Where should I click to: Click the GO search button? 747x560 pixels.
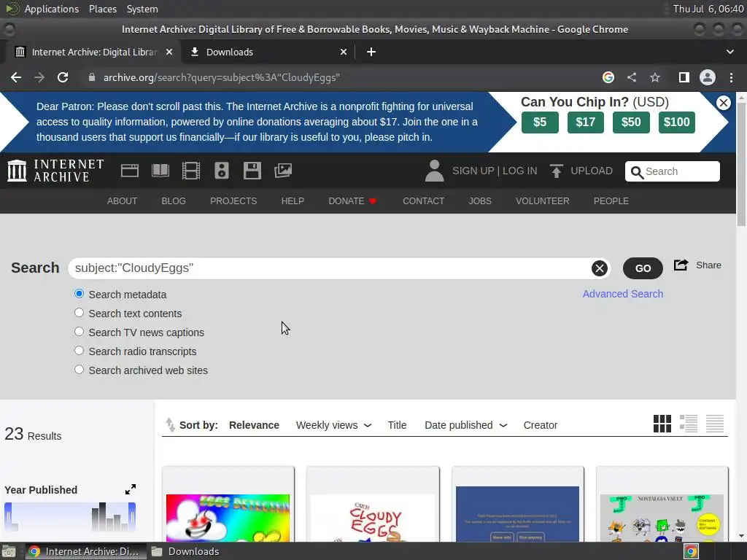pos(643,268)
